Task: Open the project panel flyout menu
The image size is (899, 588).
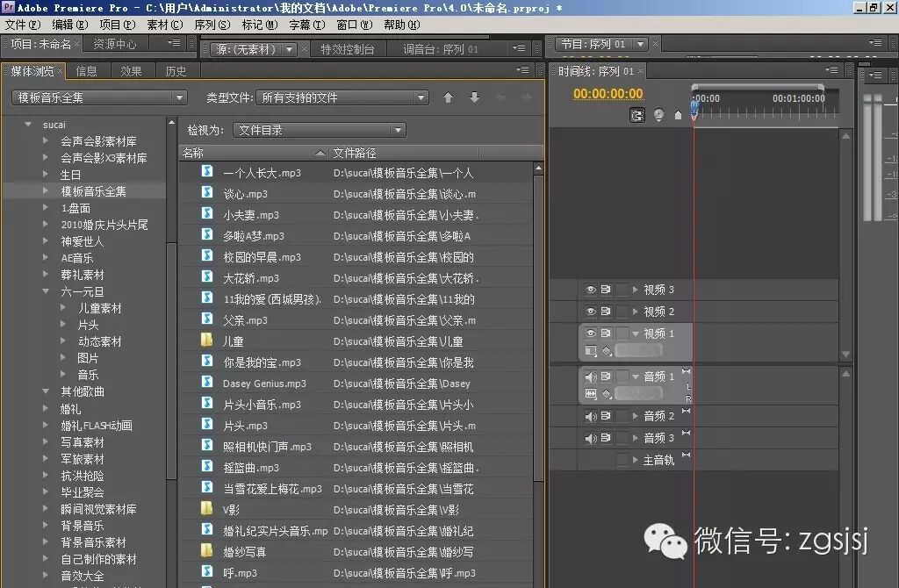Action: point(174,43)
